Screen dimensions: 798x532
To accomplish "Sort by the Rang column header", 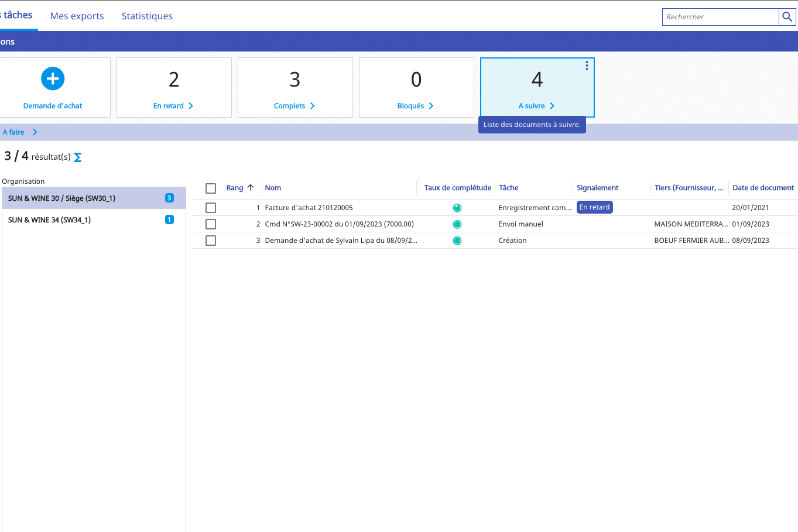I will pos(235,188).
